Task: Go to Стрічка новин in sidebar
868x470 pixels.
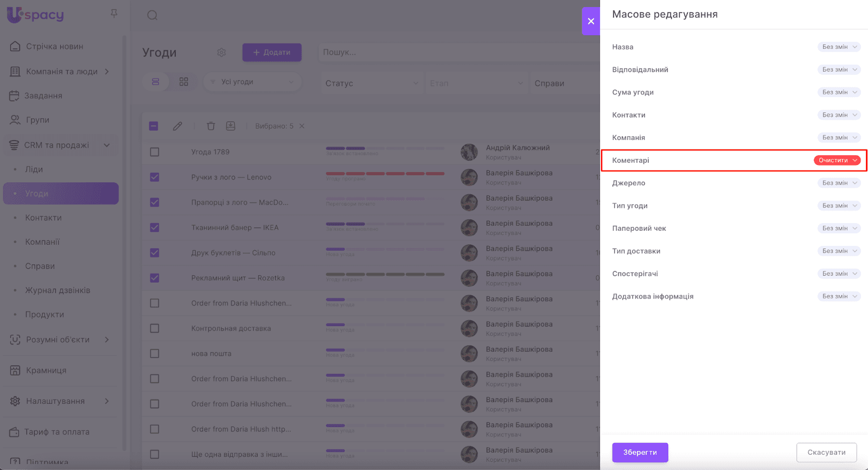Action: [x=54, y=47]
